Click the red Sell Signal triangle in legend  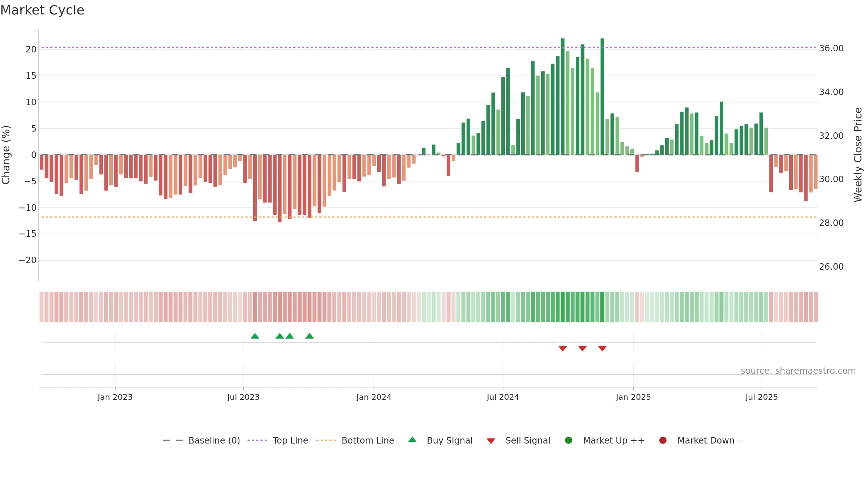(491, 441)
